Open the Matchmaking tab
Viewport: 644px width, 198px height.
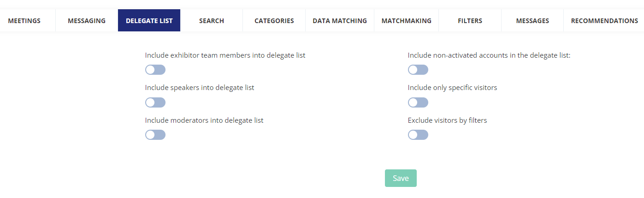(406, 21)
